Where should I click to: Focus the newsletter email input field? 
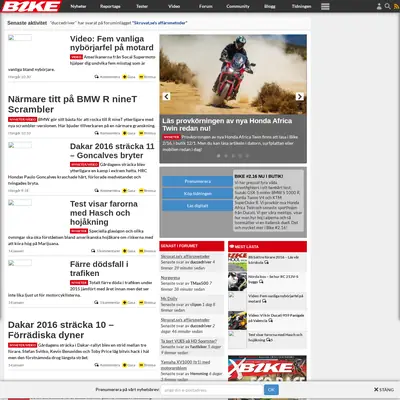(212, 390)
